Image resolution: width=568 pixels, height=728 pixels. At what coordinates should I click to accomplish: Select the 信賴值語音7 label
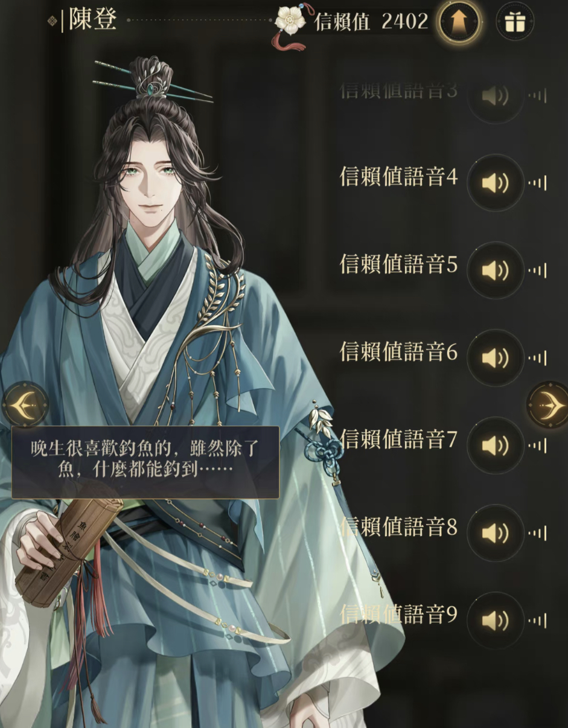coord(399,440)
